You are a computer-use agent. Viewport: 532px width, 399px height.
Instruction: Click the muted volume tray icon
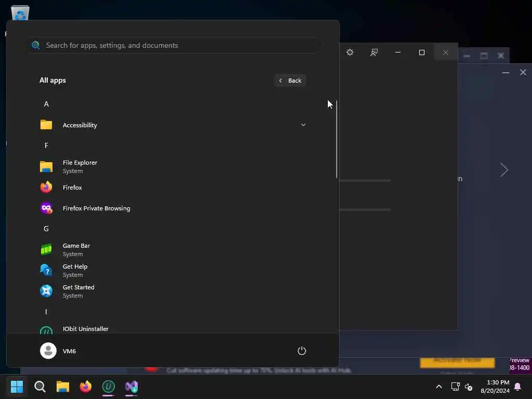(469, 387)
